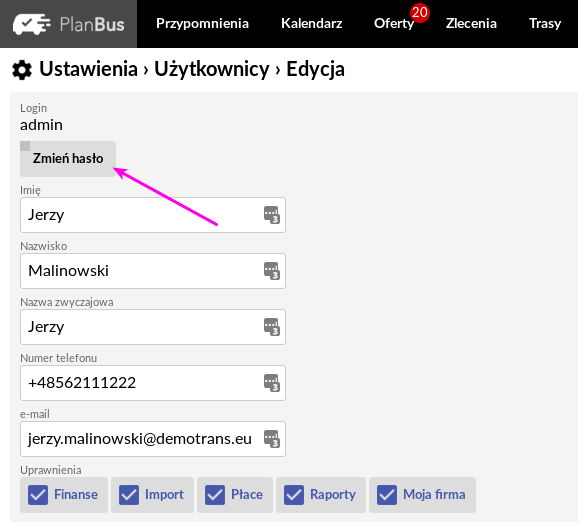Focus the e-mail input field
The height and width of the screenshot is (522, 578).
(x=153, y=439)
